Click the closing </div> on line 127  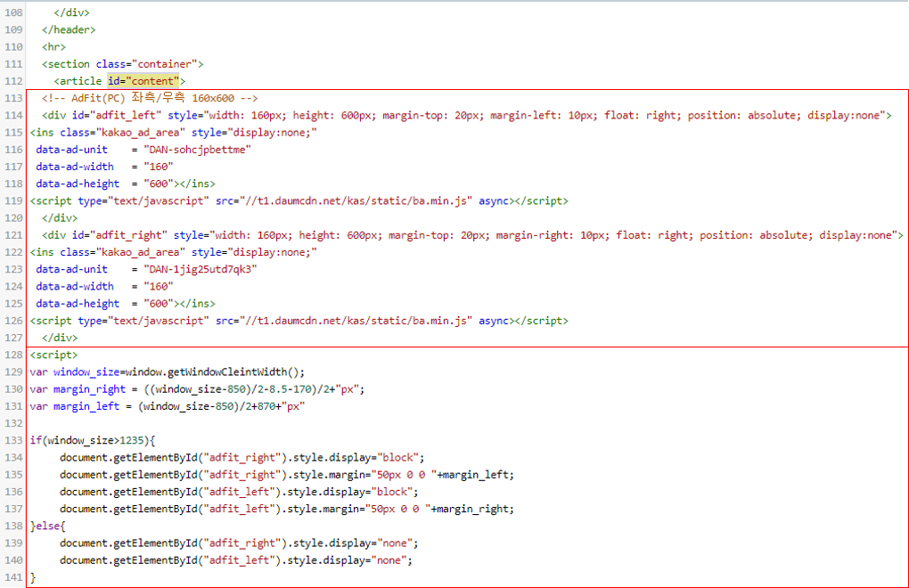60,338
